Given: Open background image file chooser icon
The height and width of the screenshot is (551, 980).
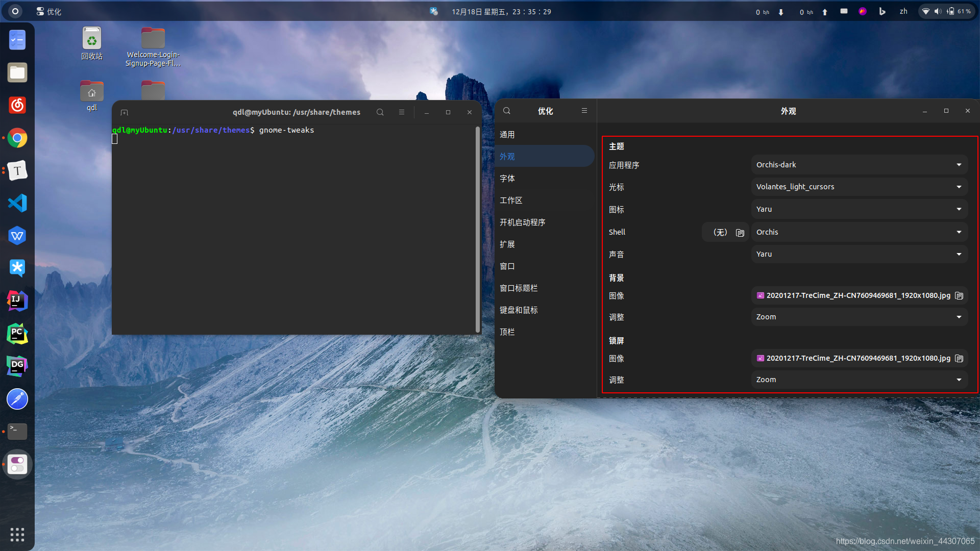Looking at the screenshot, I should (959, 296).
